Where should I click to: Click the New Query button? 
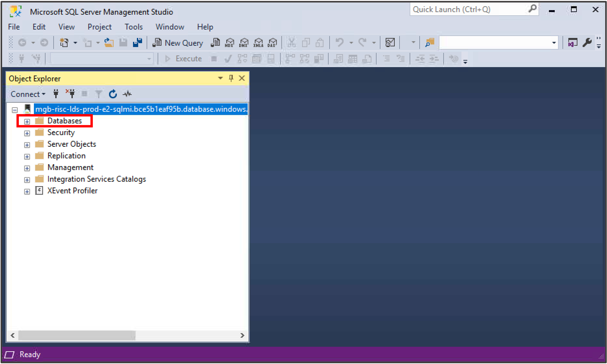(x=178, y=43)
